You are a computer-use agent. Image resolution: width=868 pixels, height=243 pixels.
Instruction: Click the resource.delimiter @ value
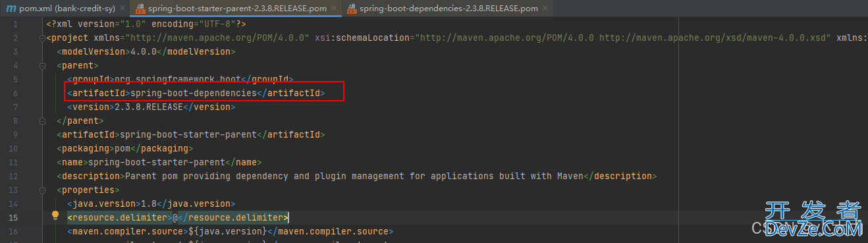(175, 217)
